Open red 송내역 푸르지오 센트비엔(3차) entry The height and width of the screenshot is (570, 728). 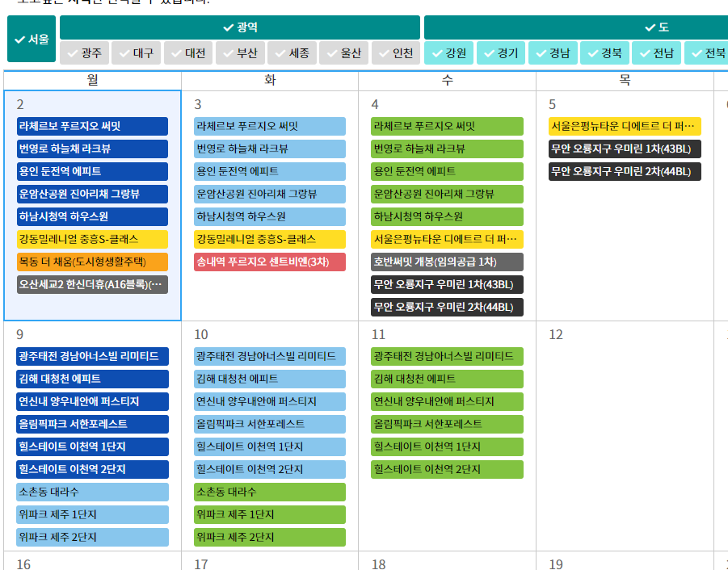coord(270,262)
